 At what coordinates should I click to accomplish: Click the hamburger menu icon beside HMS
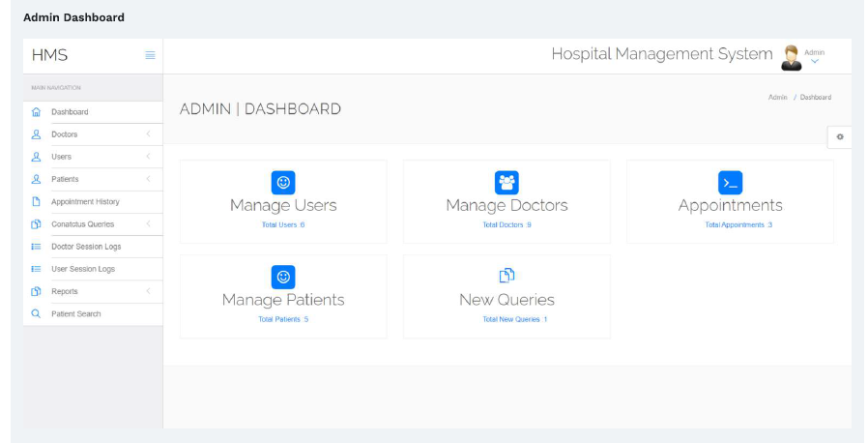[150, 55]
